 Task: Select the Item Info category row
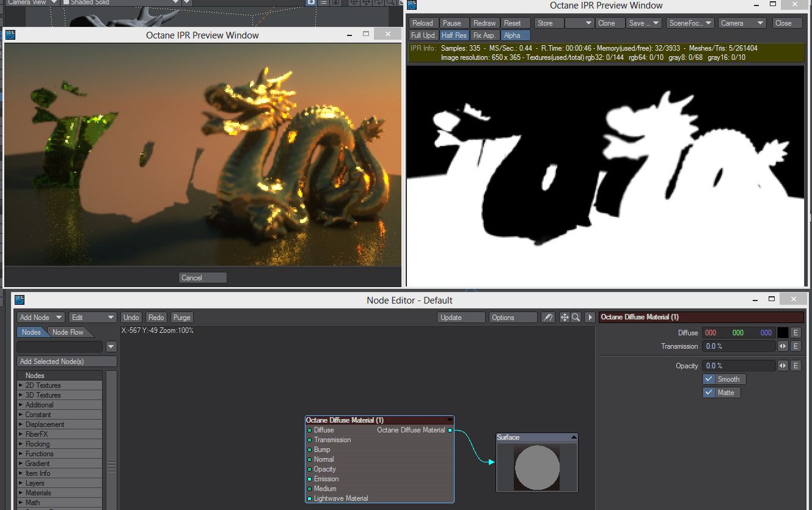coord(60,473)
